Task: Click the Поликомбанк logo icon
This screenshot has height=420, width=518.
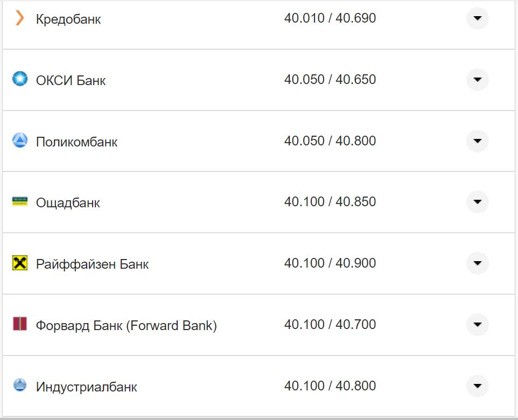Action: tap(20, 141)
